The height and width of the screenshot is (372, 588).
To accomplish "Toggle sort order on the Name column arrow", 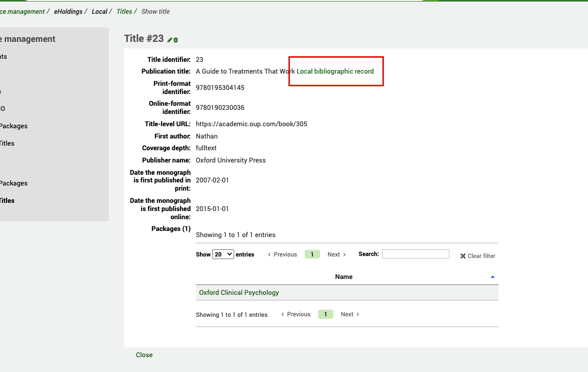I will click(492, 276).
